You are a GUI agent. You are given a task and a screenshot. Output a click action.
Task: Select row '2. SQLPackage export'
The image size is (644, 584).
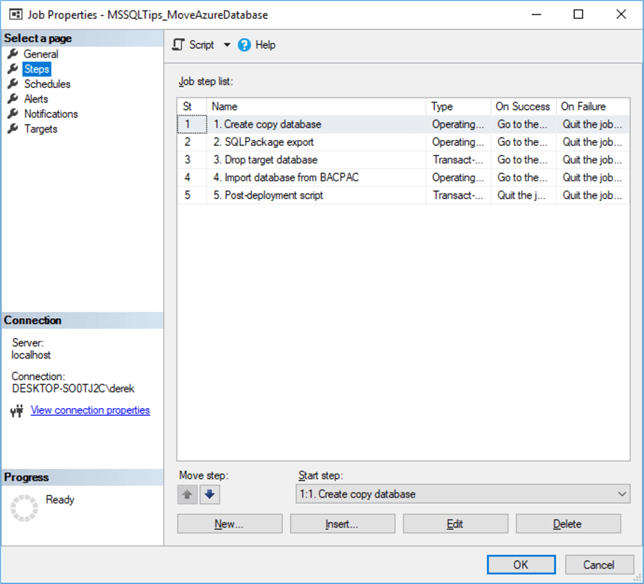[x=403, y=142]
